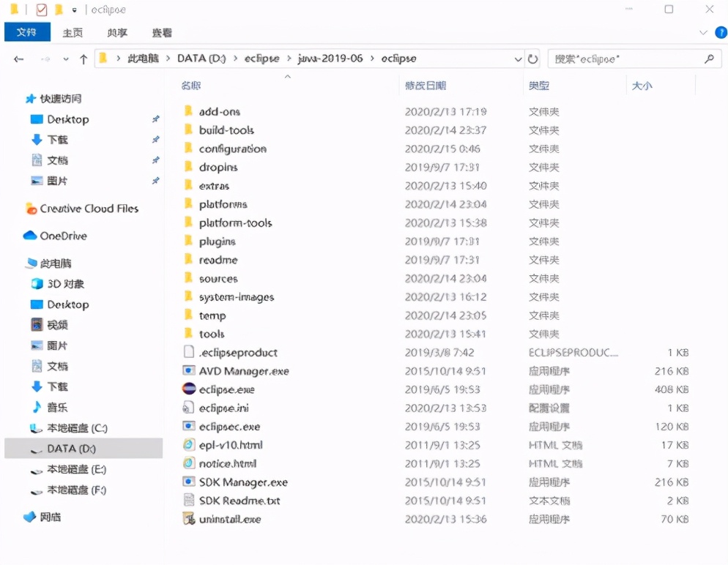Click the .eclipseproduct file icon
This screenshot has width=728, height=565.
[x=188, y=352]
